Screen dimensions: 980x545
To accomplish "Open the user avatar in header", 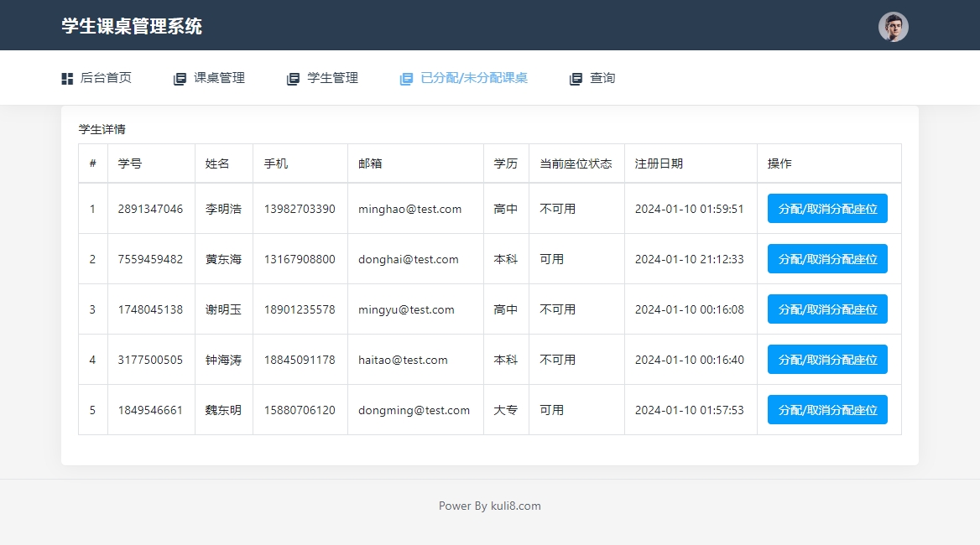I will pos(893,27).
